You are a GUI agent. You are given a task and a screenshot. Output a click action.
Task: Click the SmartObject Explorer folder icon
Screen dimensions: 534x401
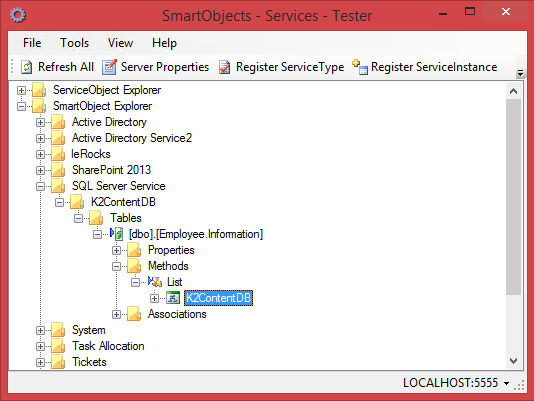point(39,106)
